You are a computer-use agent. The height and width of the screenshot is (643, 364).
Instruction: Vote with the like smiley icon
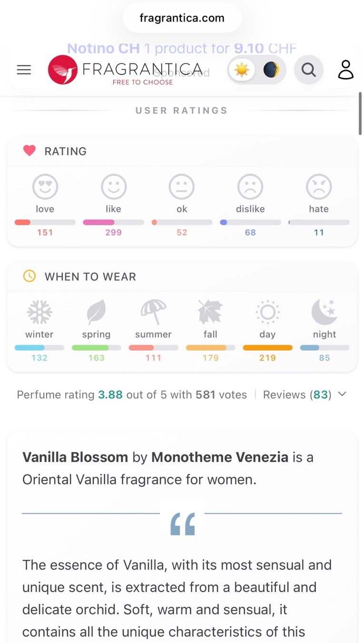pyautogui.click(x=114, y=187)
